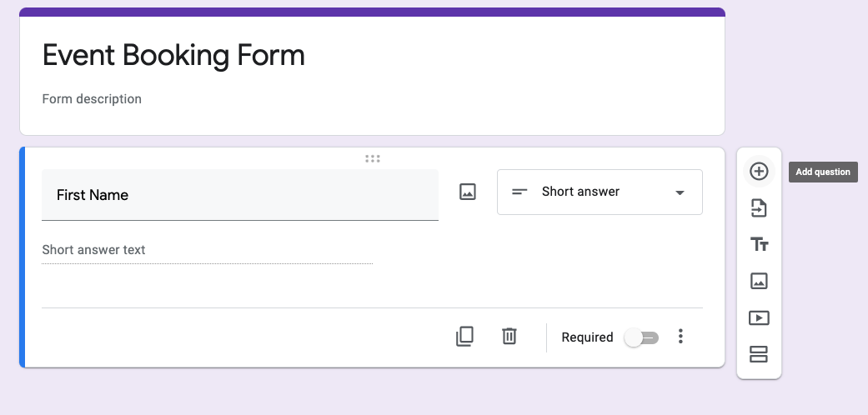Edit the First Name question title

239,195
